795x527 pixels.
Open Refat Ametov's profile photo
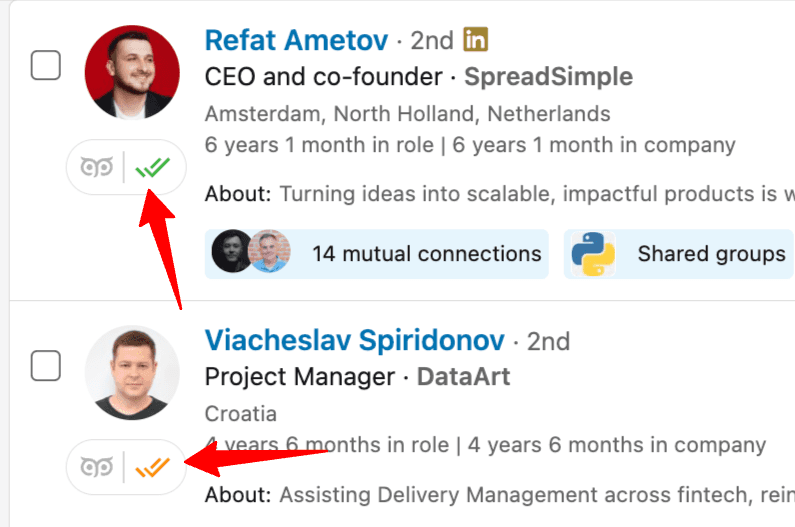[132, 72]
